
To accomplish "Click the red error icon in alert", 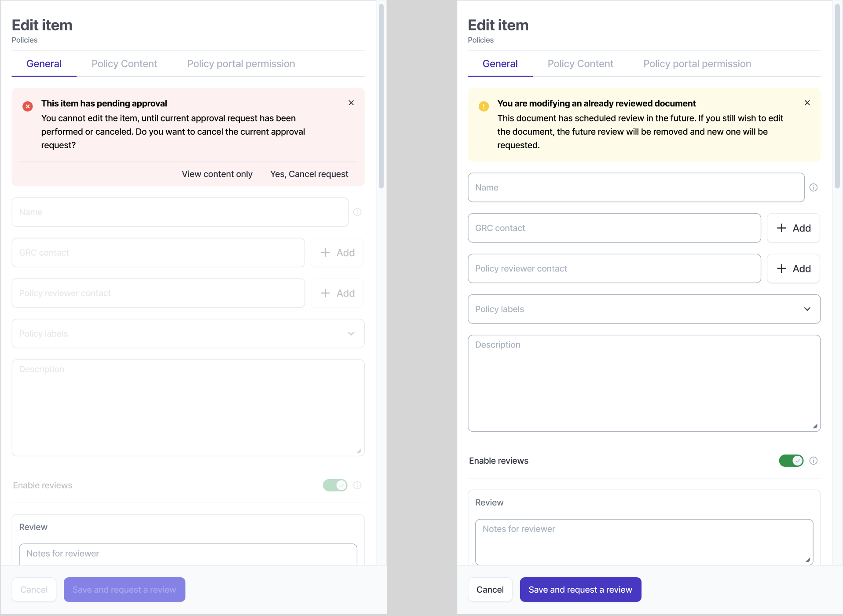I will coord(28,106).
